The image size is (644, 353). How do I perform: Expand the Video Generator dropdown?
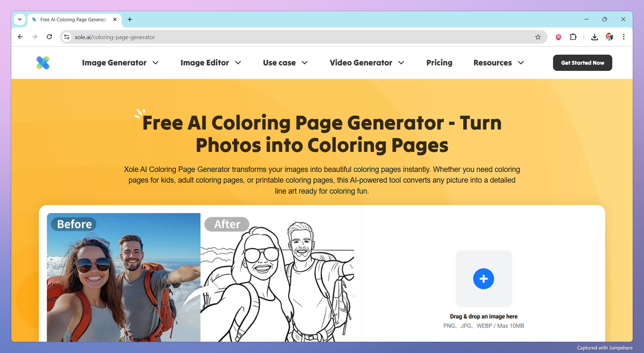click(367, 62)
